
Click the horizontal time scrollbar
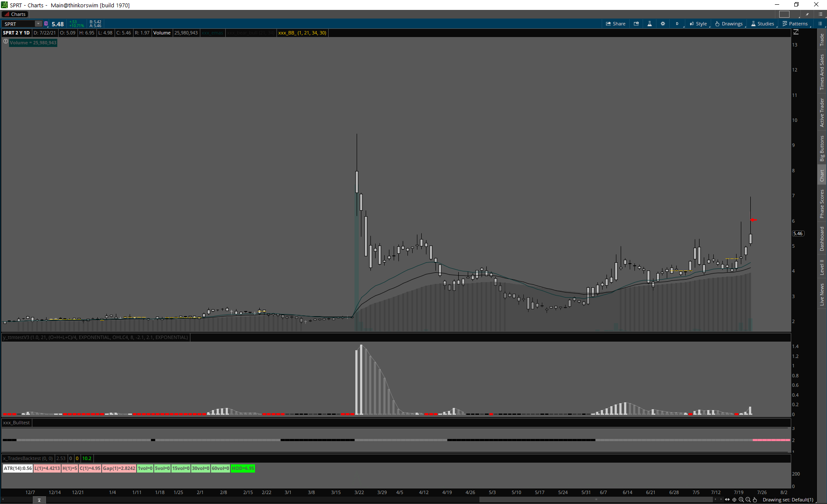pos(596,500)
